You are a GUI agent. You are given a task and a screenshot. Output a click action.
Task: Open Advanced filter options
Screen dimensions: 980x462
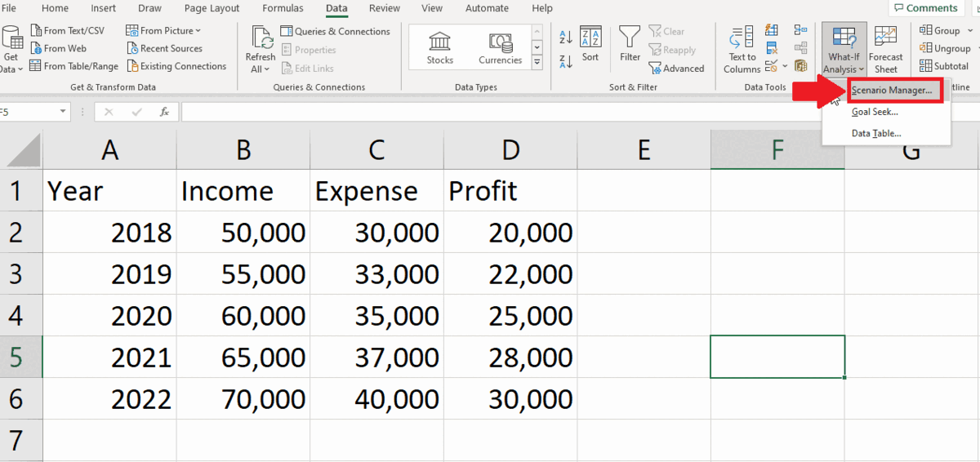[x=677, y=69]
